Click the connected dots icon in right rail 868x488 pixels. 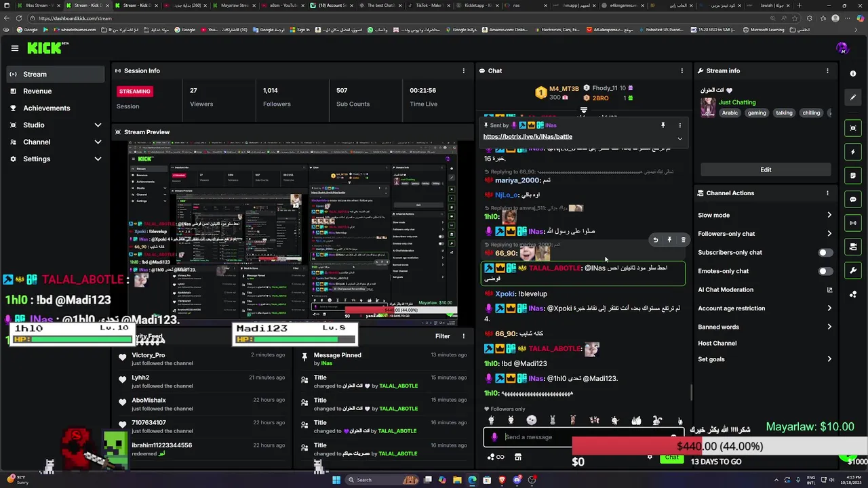pyautogui.click(x=853, y=294)
